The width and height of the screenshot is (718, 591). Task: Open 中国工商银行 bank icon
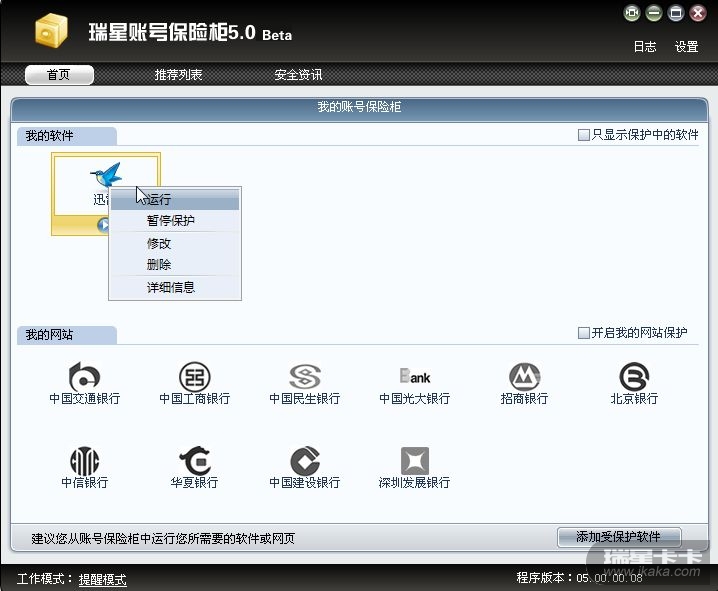click(195, 376)
